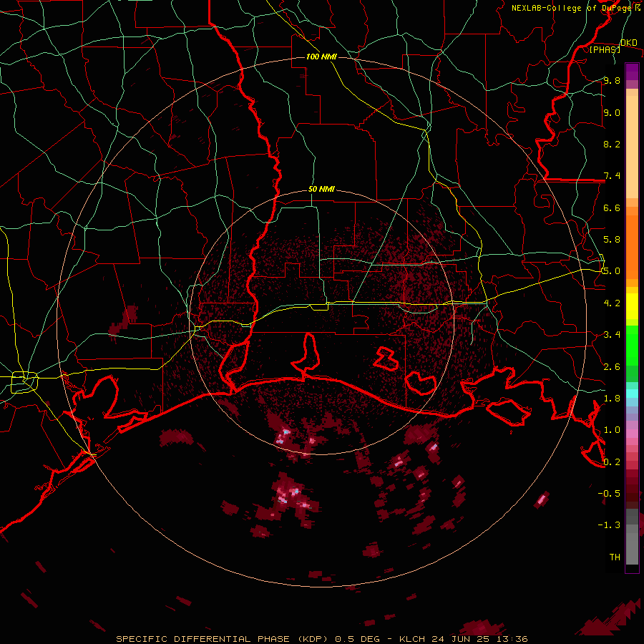Click the 1.8 scale value

coord(612,398)
